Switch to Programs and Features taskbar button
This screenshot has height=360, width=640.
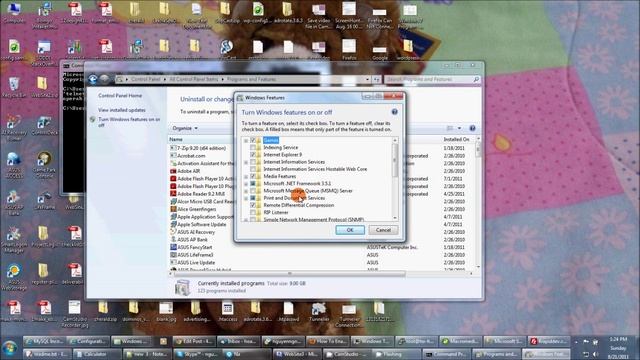click(496, 354)
